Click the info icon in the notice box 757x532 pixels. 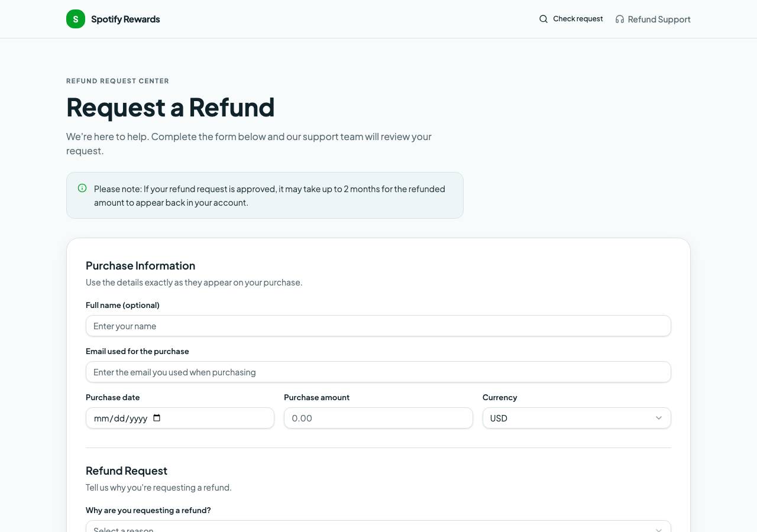pyautogui.click(x=82, y=189)
